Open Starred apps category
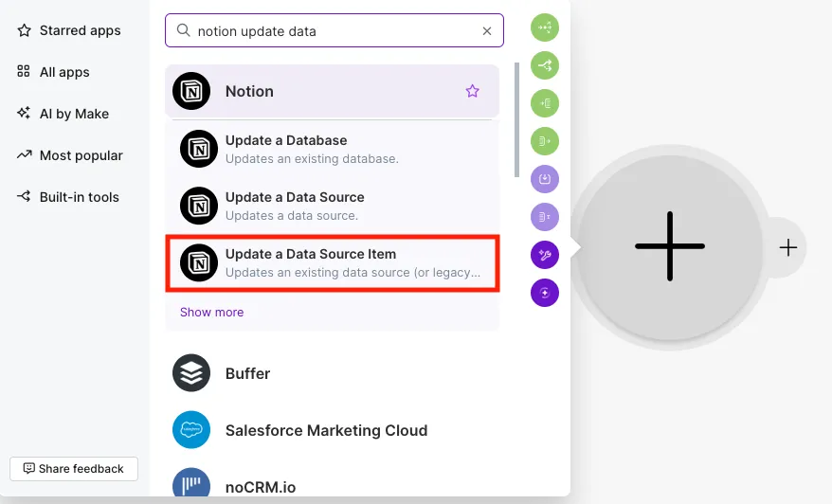The height and width of the screenshot is (504, 832). (x=69, y=30)
